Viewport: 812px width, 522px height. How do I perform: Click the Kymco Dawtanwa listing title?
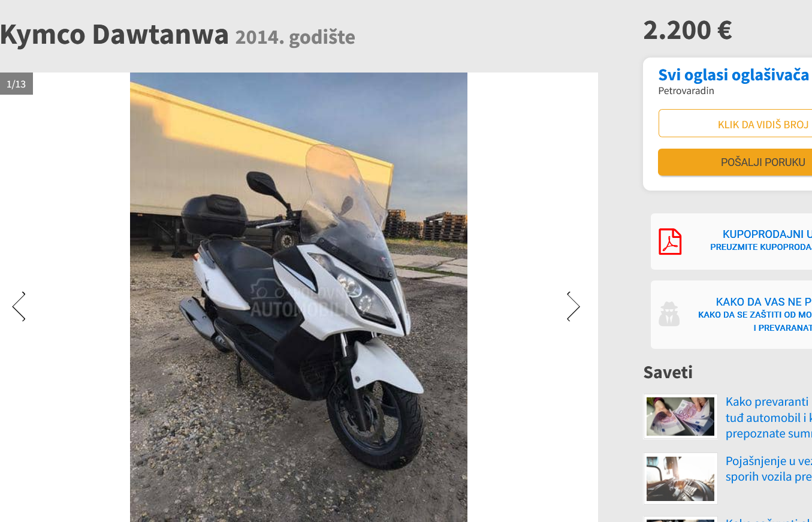(114, 34)
